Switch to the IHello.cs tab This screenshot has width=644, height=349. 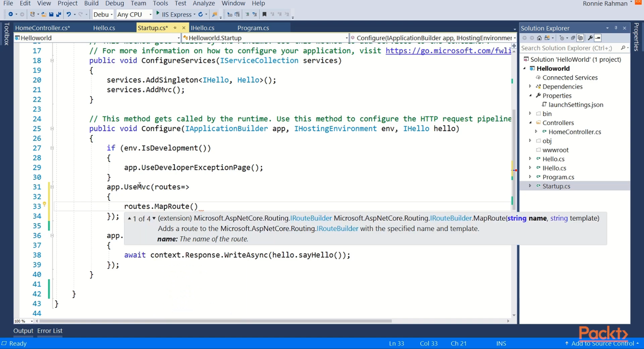[x=203, y=28]
